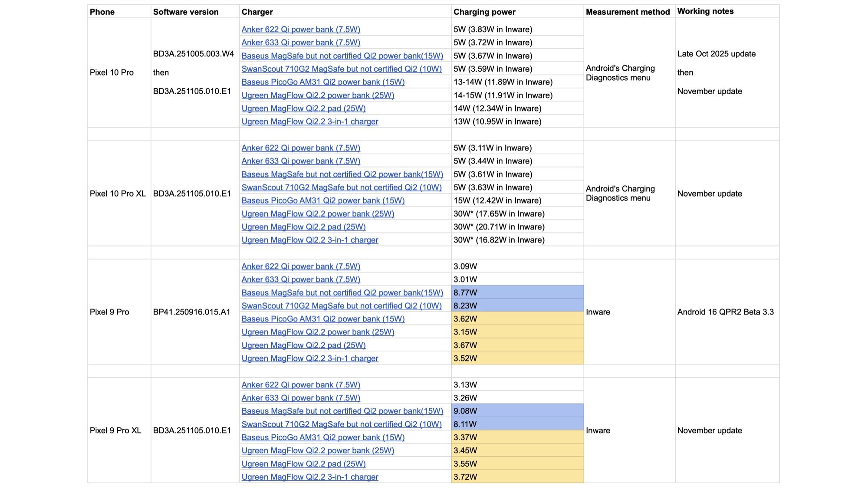The image size is (868, 488).
Task: Open Anker 622 link in Pixel 10 Pro section
Action: coord(301,29)
